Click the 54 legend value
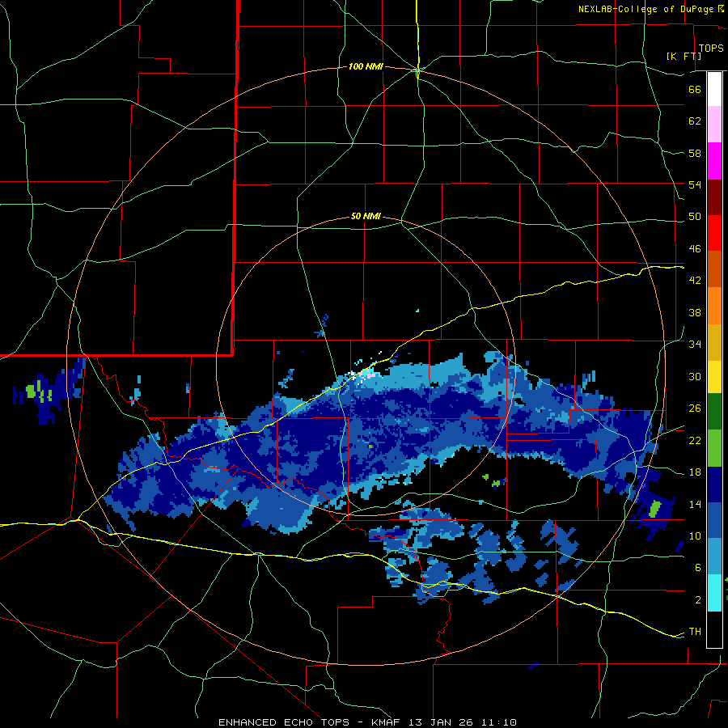Screen dimensions: 728x728 (695, 184)
